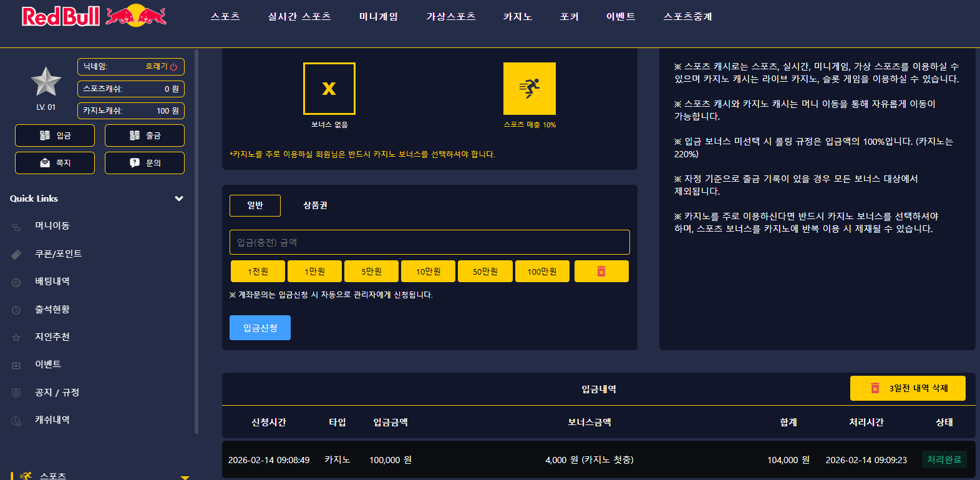Focus the 입금(충전) 금액 input field
The width and height of the screenshot is (980, 480).
click(x=430, y=242)
